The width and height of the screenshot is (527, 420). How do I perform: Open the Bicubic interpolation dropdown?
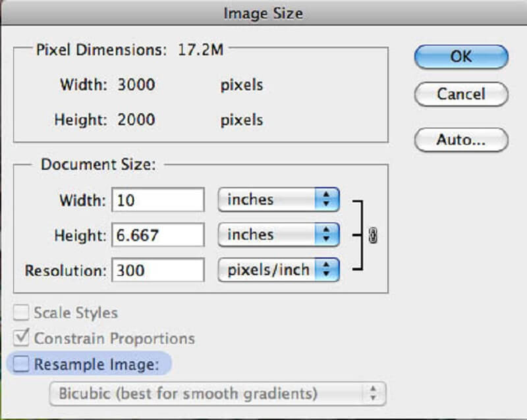click(217, 393)
